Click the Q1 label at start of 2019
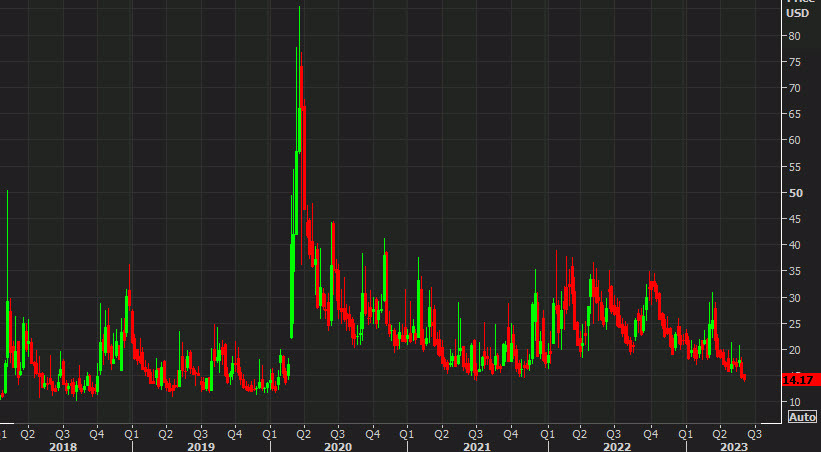Viewport: 821px width, 452px height. click(131, 434)
